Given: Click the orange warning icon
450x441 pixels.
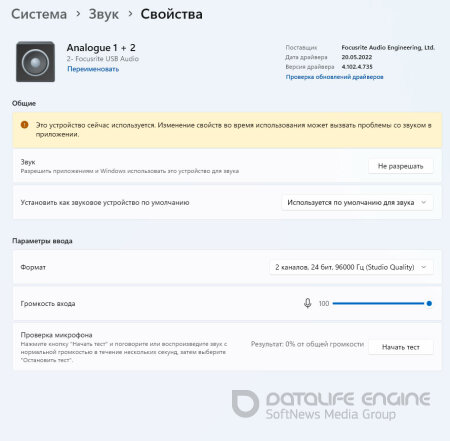Looking at the screenshot, I should coord(24,125).
